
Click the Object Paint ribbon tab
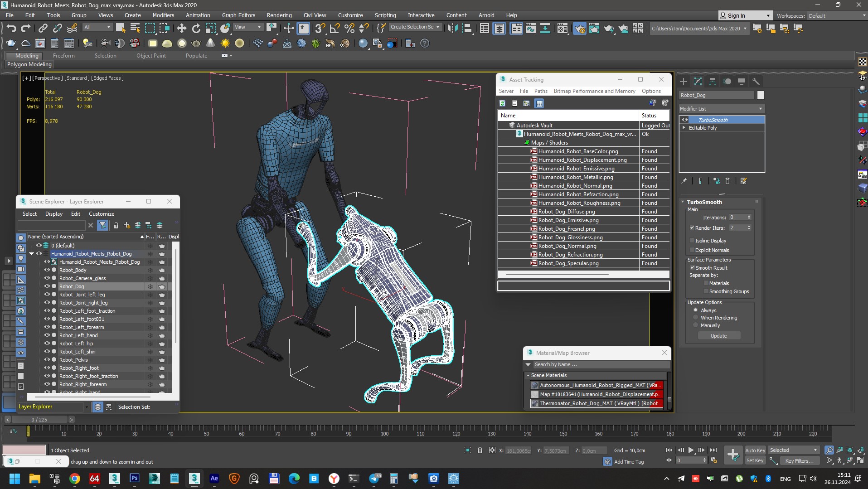pyautogui.click(x=151, y=56)
